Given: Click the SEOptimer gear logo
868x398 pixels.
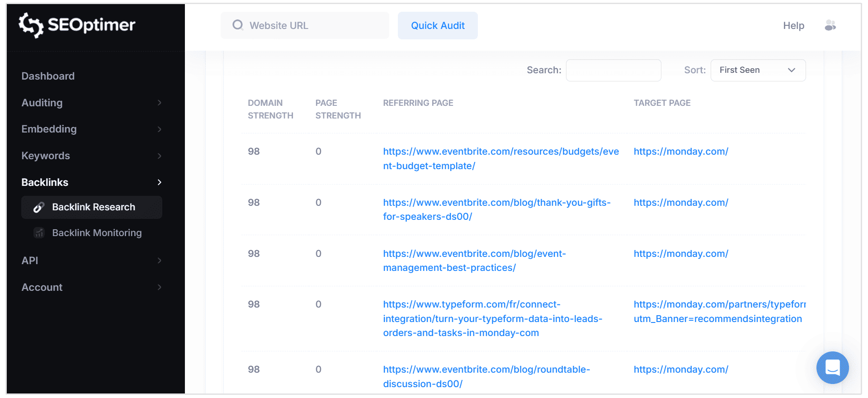Looking at the screenshot, I should (31, 25).
